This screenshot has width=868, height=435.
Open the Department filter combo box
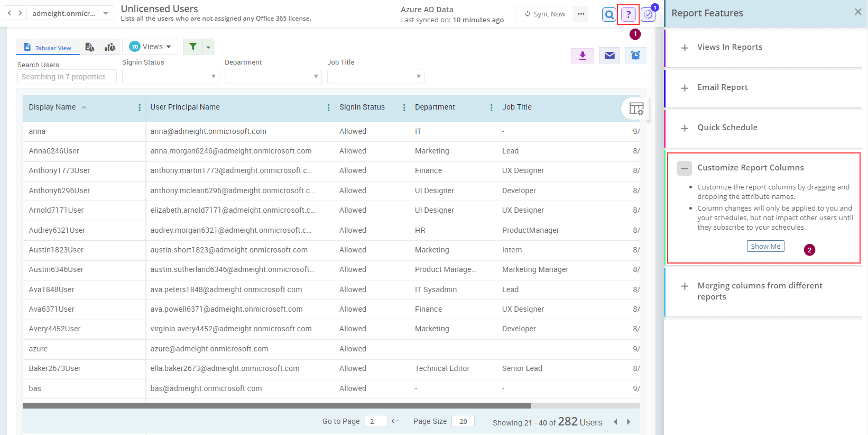273,77
